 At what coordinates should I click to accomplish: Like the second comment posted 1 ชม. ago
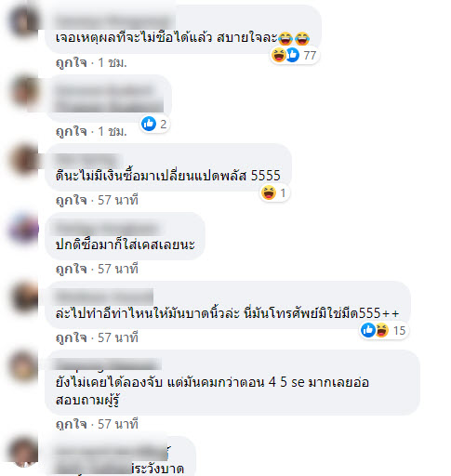(71, 132)
